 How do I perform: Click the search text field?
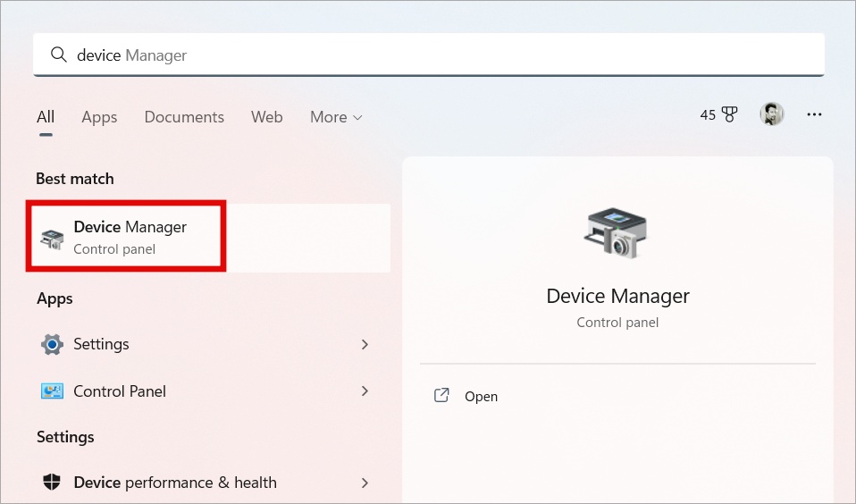(x=429, y=55)
